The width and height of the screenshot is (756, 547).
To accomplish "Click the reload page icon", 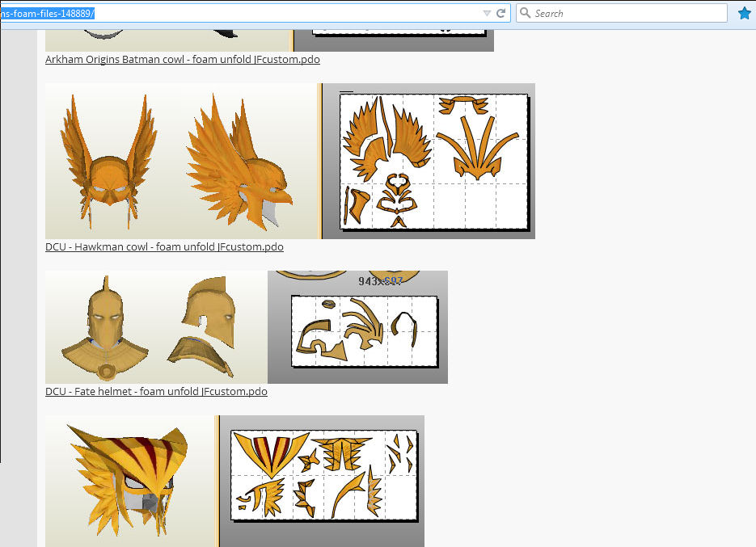I will 501,14.
